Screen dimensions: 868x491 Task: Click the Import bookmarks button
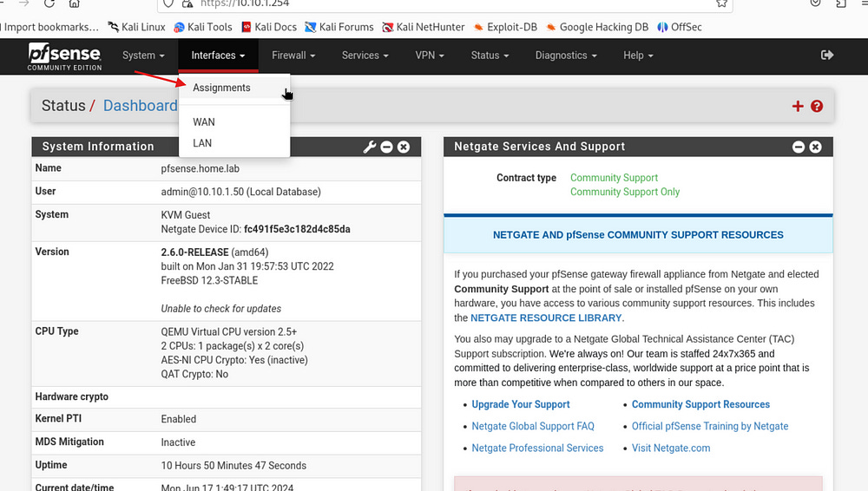click(49, 27)
